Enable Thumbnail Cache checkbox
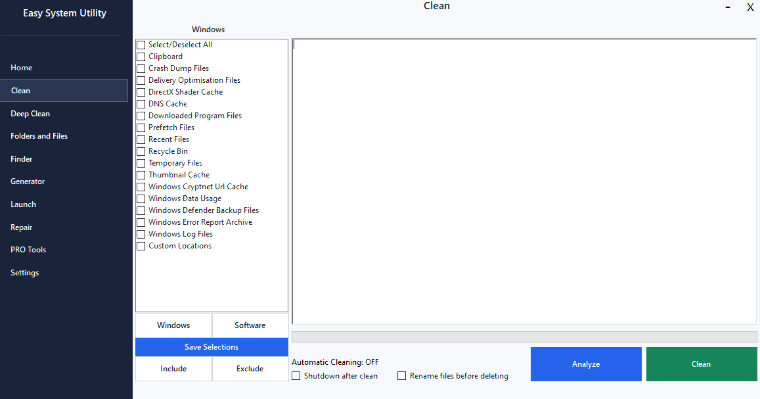 click(141, 175)
